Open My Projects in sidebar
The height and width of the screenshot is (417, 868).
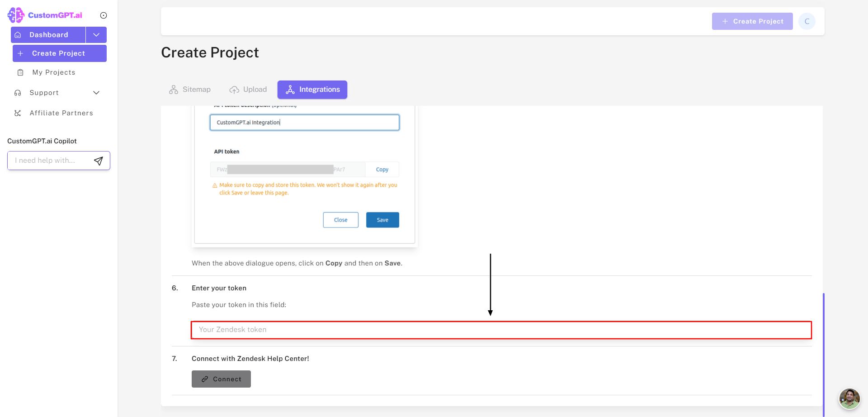pyautogui.click(x=54, y=72)
